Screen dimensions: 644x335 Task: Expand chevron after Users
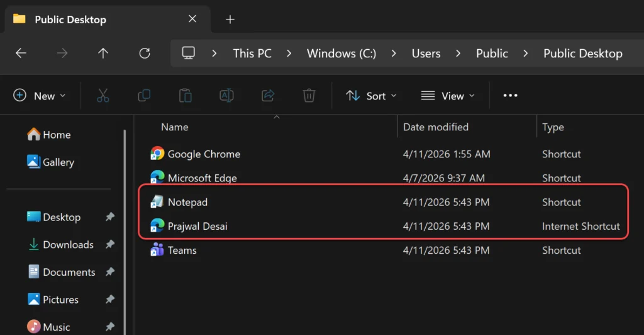point(458,54)
